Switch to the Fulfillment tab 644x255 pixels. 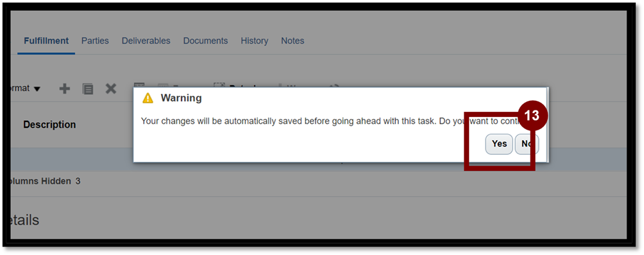(46, 40)
